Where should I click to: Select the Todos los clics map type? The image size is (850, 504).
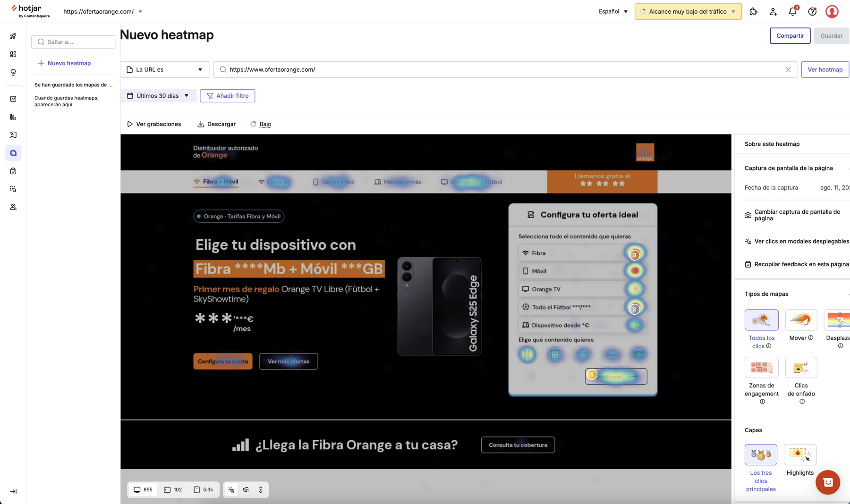tap(761, 320)
